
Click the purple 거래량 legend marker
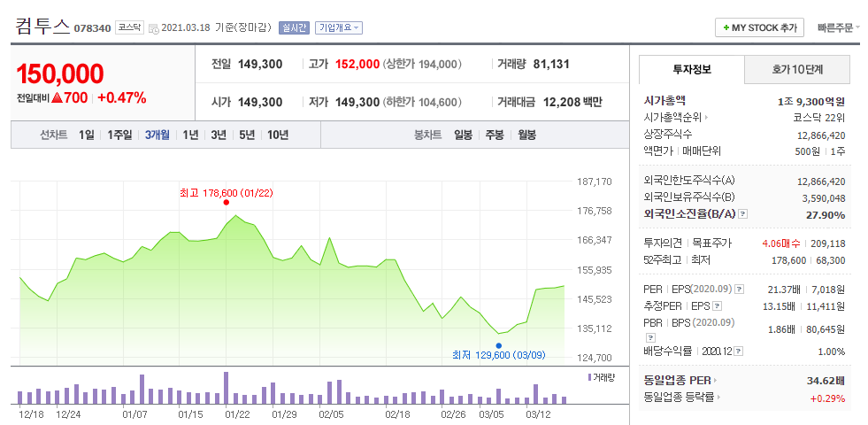(x=589, y=377)
